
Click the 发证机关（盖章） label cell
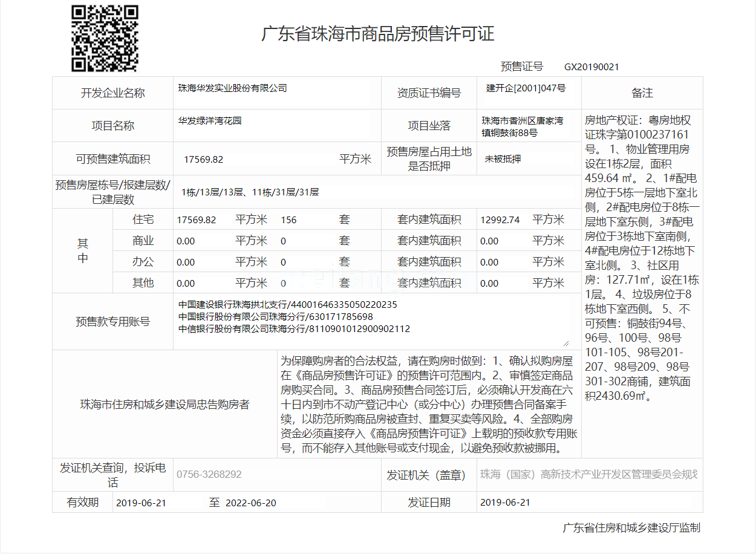point(429,475)
